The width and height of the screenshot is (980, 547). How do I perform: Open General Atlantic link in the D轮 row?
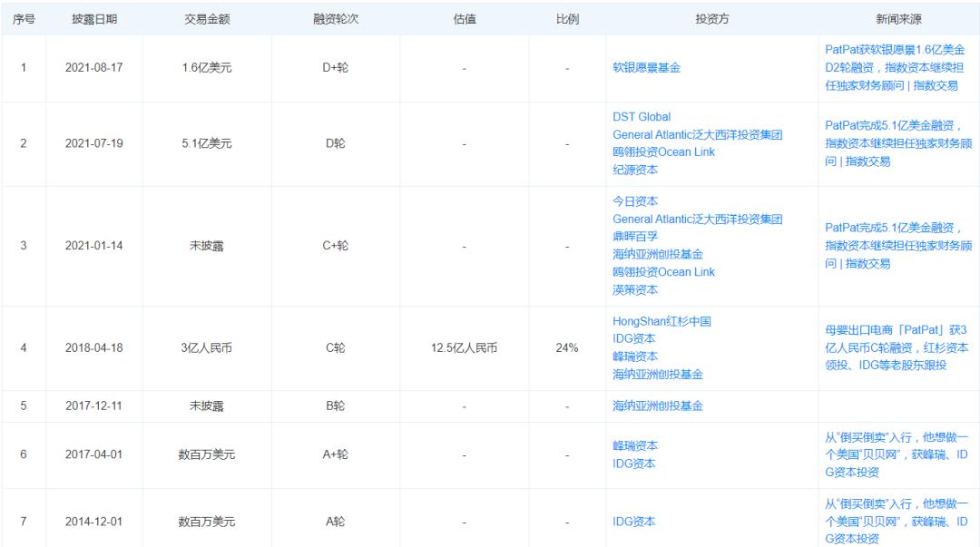click(x=698, y=134)
